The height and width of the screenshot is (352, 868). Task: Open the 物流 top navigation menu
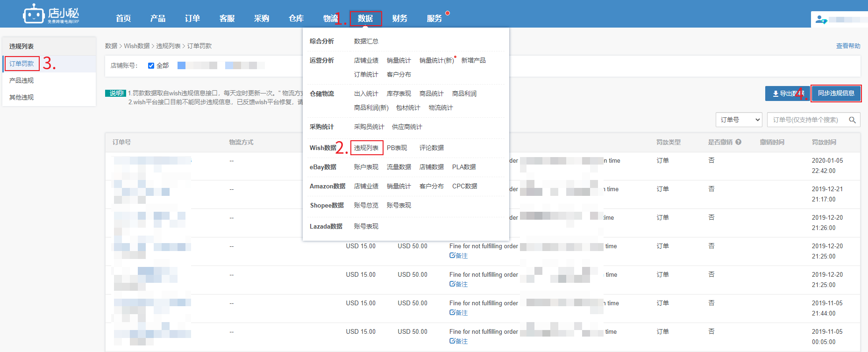click(331, 18)
